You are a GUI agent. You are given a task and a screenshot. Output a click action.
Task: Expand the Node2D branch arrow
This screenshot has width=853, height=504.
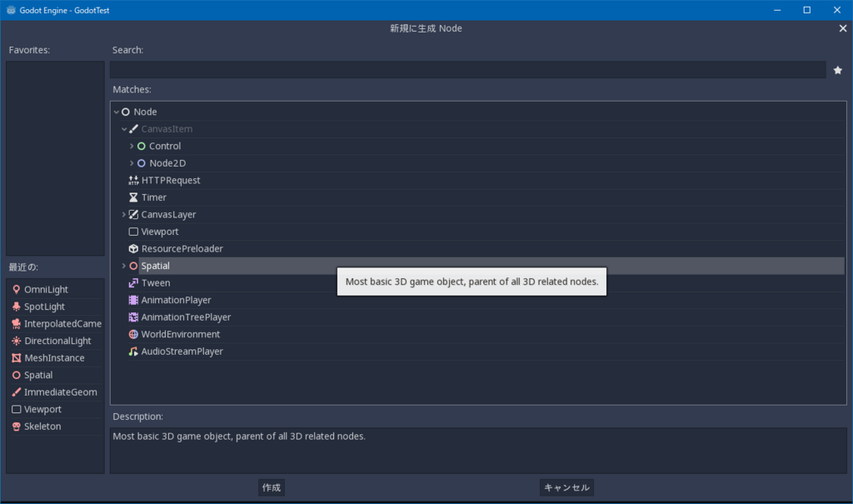point(132,163)
